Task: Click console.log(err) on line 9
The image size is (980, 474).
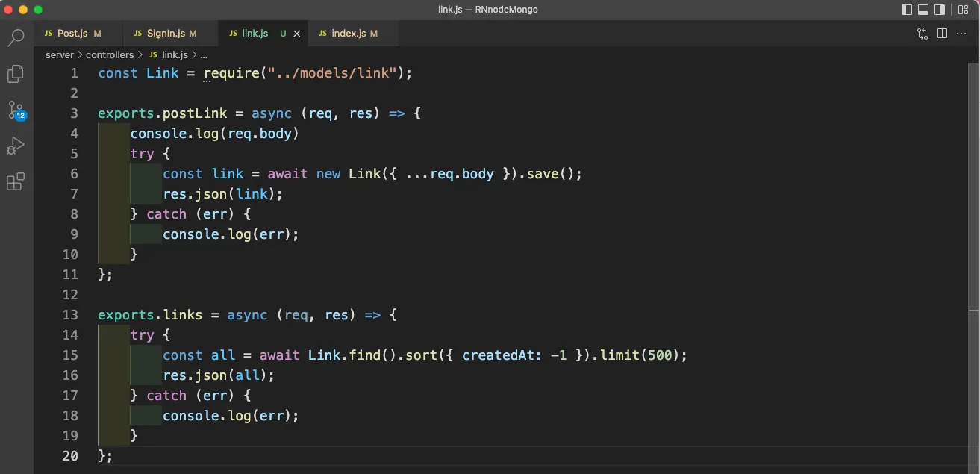Action: (x=228, y=234)
